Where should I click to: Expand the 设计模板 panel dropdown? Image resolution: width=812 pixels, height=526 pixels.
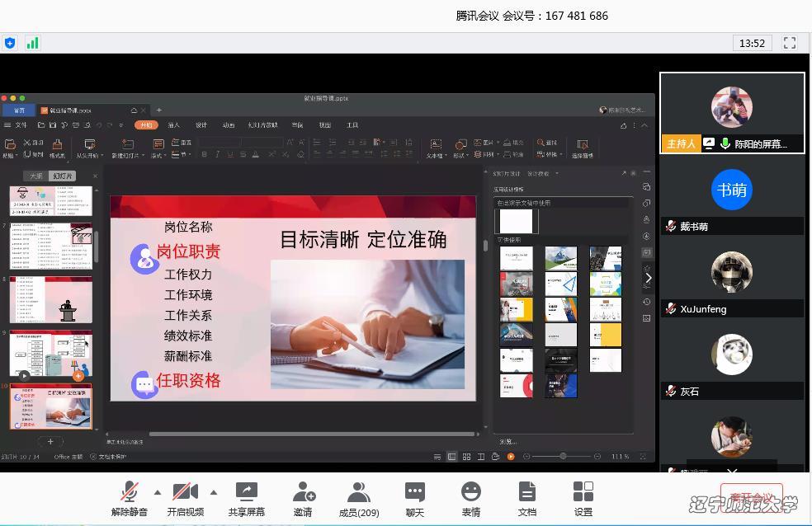tap(557, 174)
